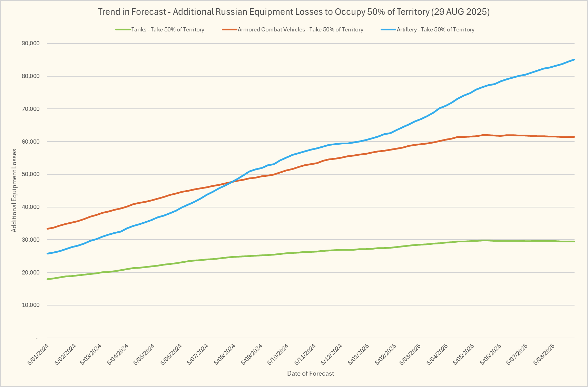Click the green Tanks legend color marker

123,30
